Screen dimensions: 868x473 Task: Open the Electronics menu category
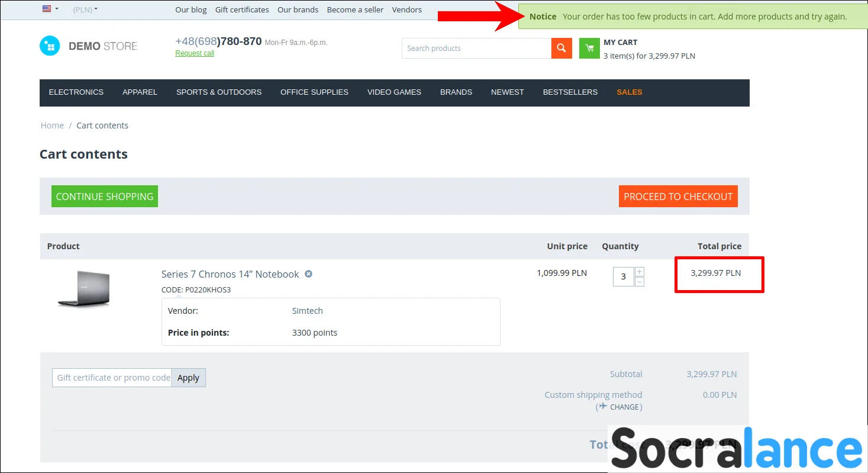(x=76, y=92)
